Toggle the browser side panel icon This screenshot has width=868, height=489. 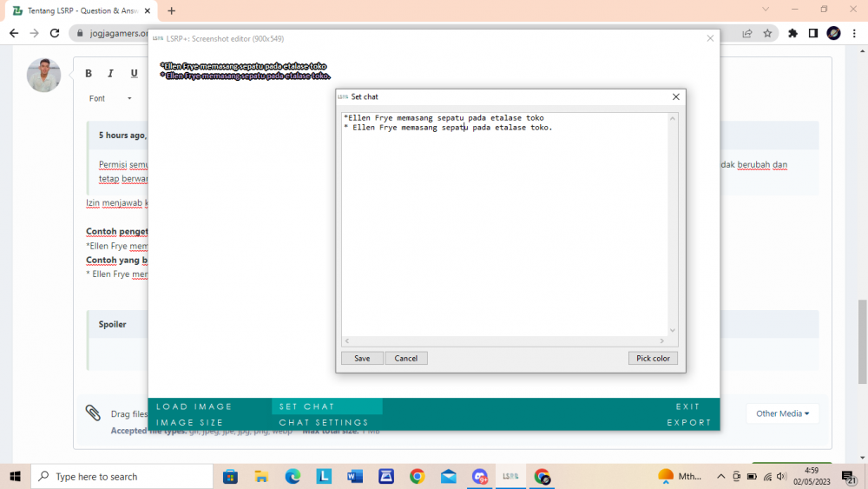click(813, 33)
